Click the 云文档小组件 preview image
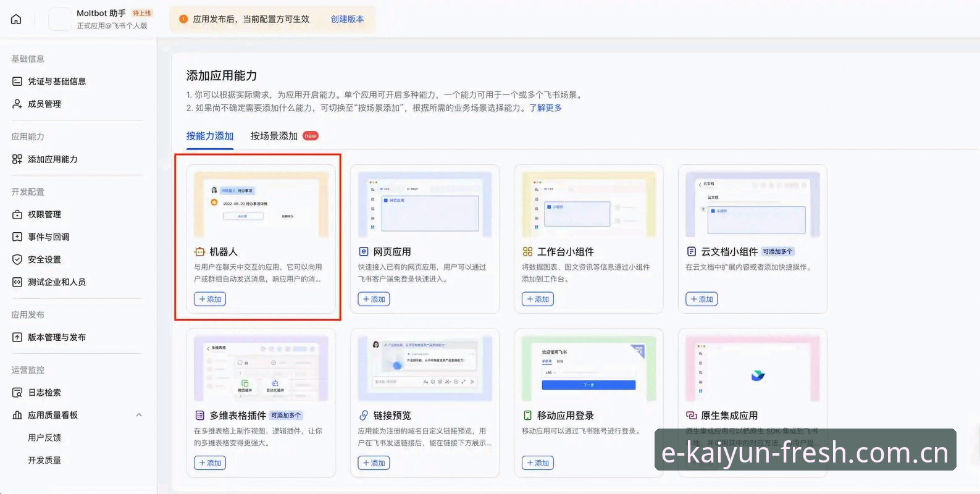980x494 pixels. [753, 204]
